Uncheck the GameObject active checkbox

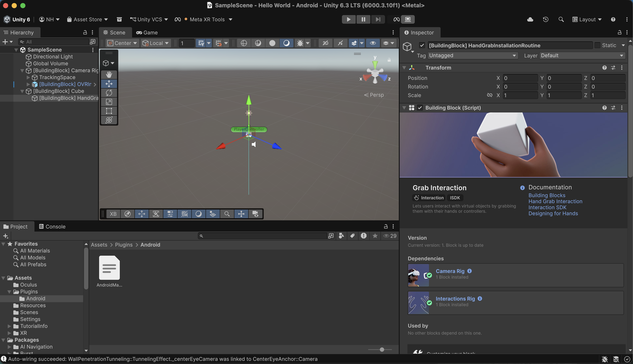(422, 45)
